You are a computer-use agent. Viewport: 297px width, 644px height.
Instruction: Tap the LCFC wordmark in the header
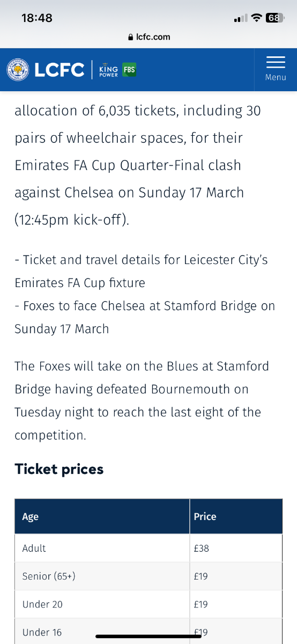(x=60, y=70)
